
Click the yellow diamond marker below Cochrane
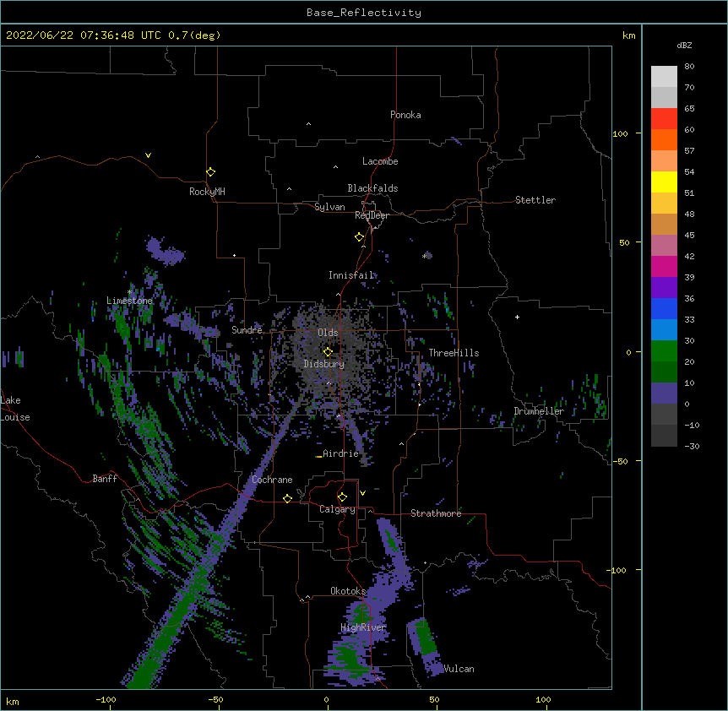coord(287,498)
